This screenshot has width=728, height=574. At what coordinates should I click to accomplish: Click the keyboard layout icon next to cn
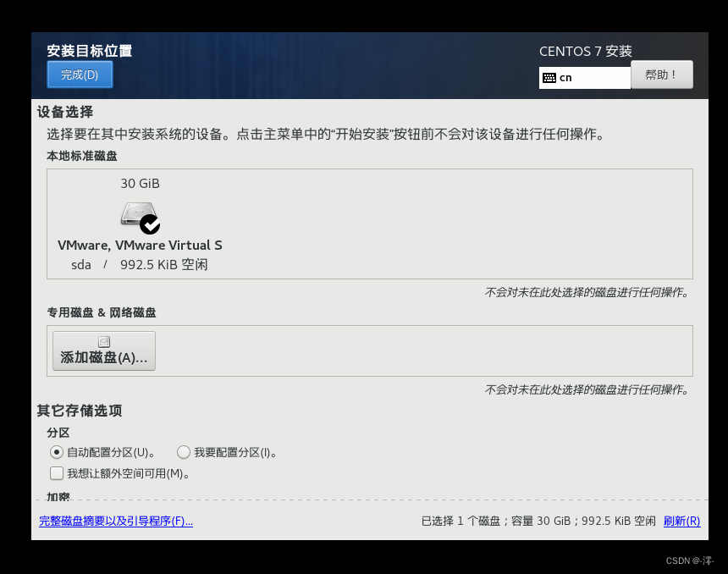click(x=549, y=78)
